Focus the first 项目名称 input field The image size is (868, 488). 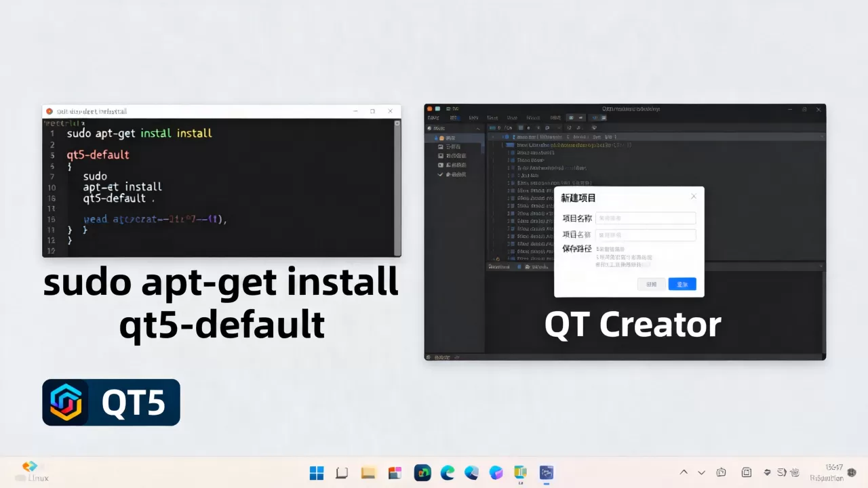point(646,218)
